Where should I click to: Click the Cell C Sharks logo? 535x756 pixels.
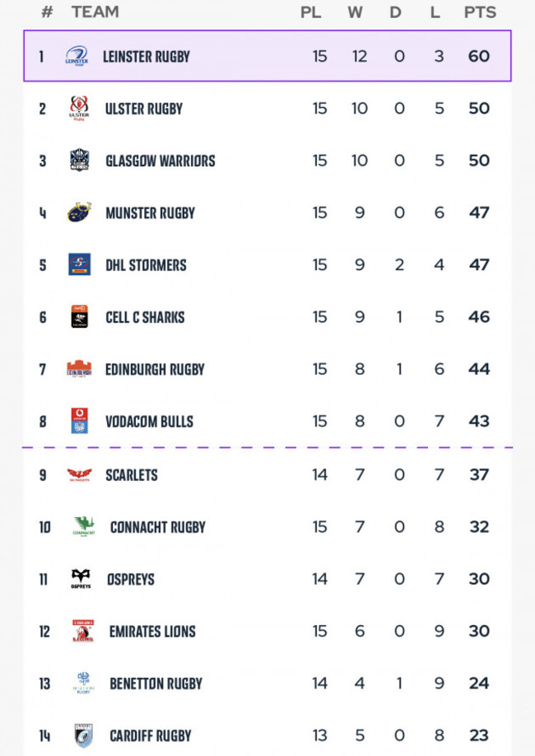pyautogui.click(x=79, y=317)
